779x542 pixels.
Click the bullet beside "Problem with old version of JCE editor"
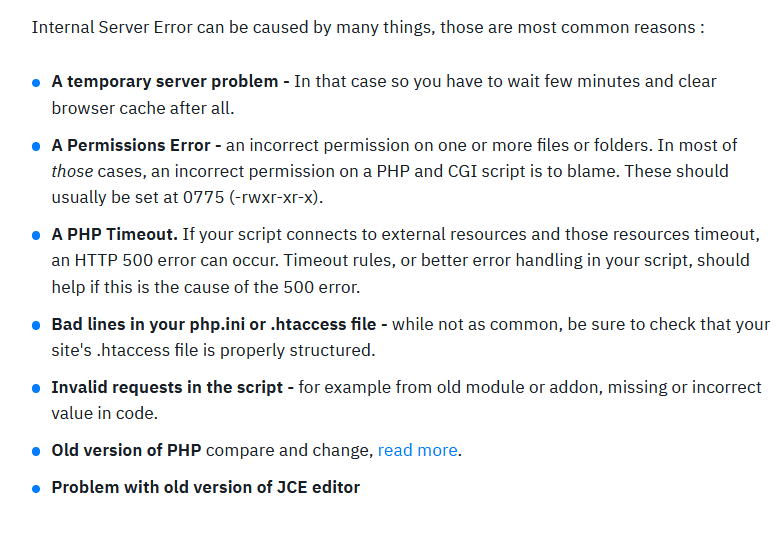[37, 489]
